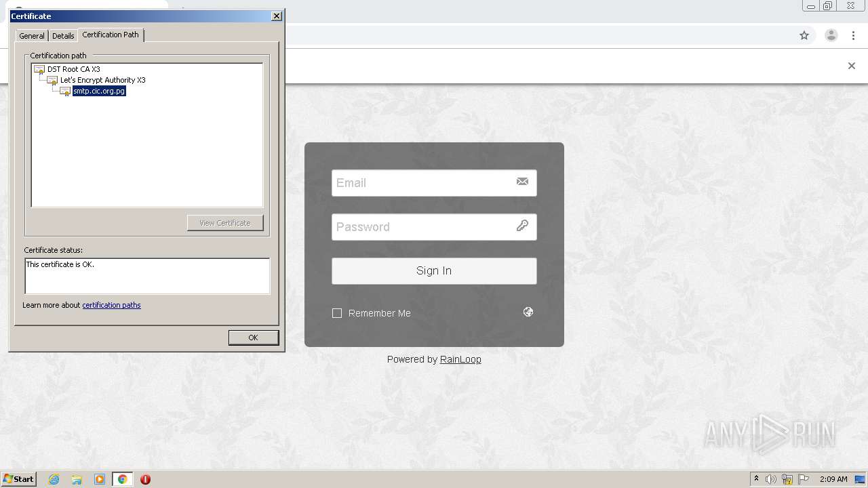Restore down the Chrome window
Viewport: 868px width, 488px height.
tap(827, 6)
